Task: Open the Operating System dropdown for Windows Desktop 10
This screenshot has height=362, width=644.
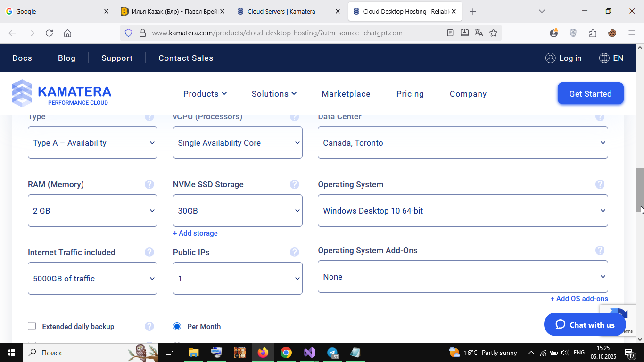Action: 462,211
